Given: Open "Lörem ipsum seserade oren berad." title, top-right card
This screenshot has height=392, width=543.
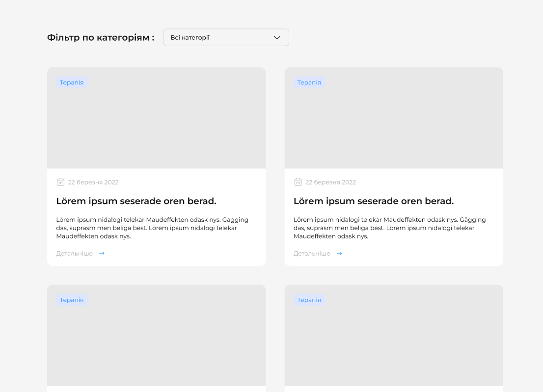Looking at the screenshot, I should click(374, 201).
